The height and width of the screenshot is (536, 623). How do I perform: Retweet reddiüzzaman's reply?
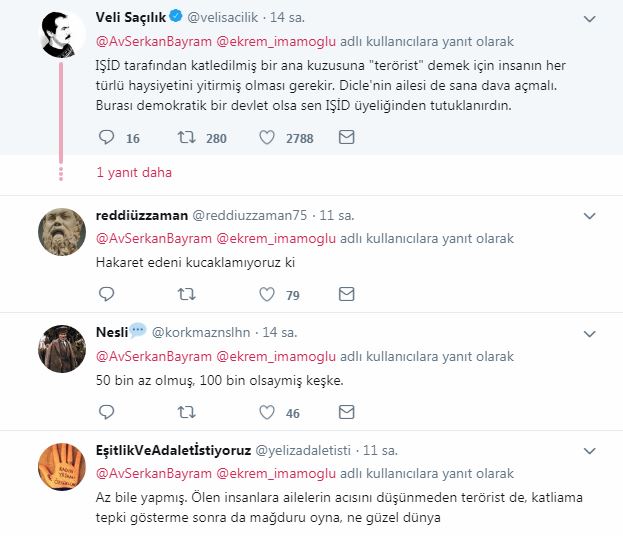tap(186, 294)
